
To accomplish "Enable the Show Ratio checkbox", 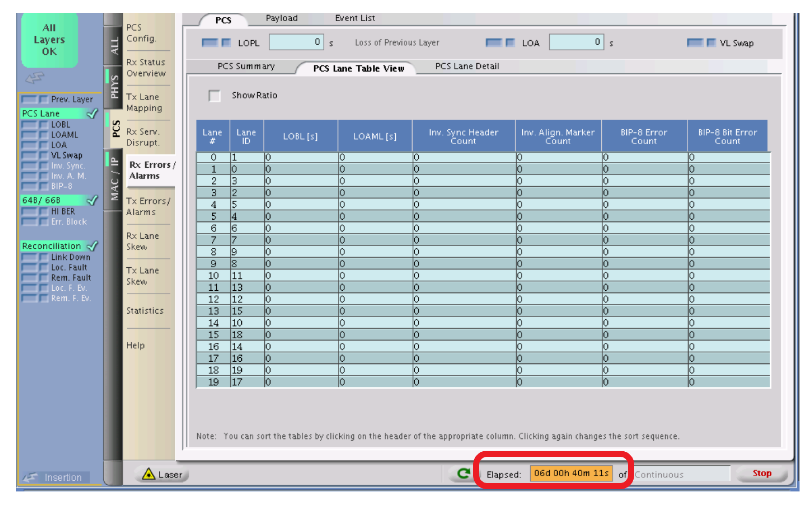I will (x=214, y=96).
